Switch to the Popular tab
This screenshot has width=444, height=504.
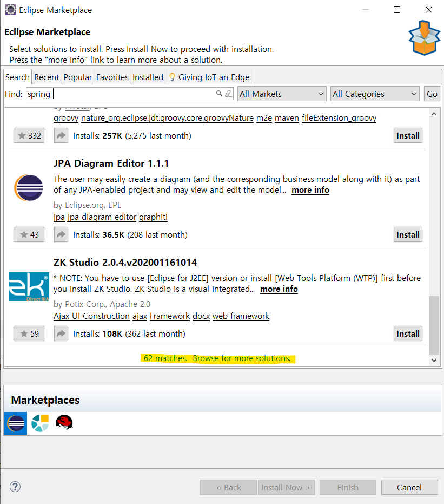(x=78, y=77)
